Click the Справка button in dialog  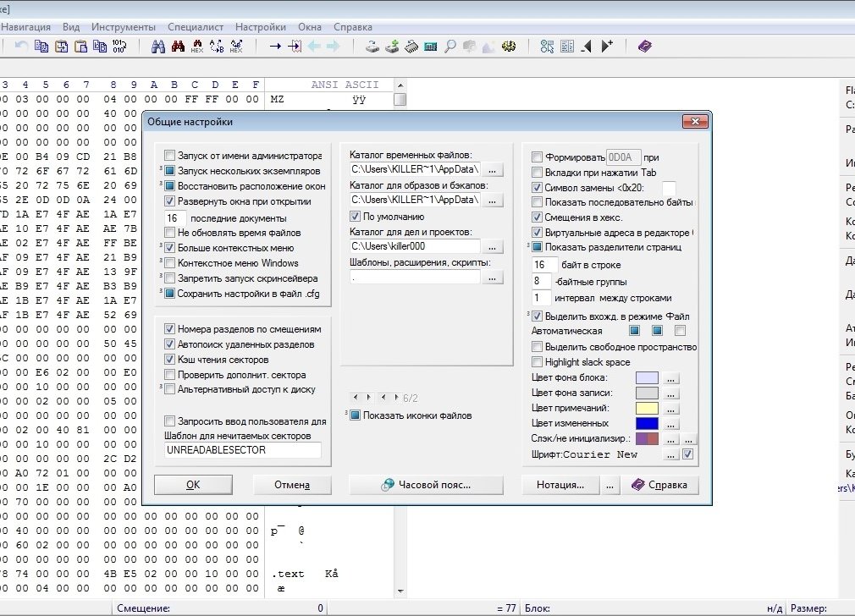click(659, 485)
